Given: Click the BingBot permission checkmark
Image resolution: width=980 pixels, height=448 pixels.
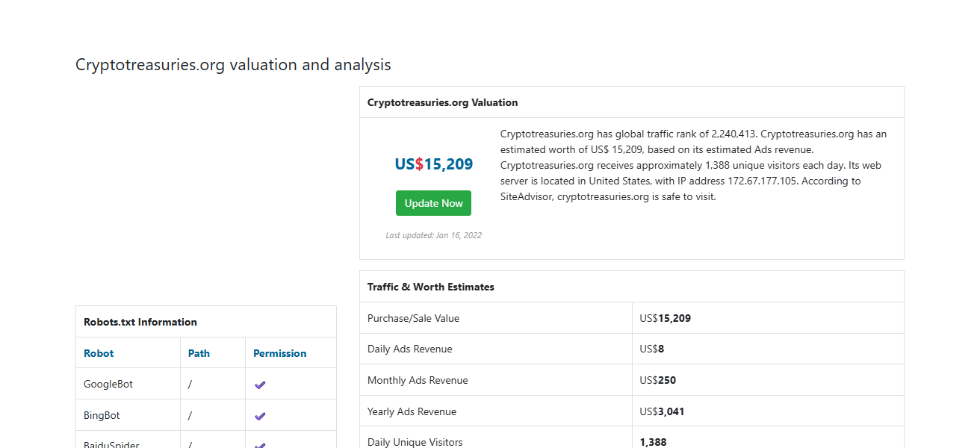Looking at the screenshot, I should coord(260,415).
